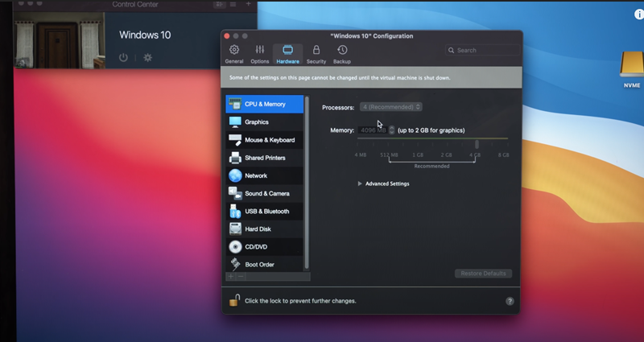Open the Security tab

316,54
